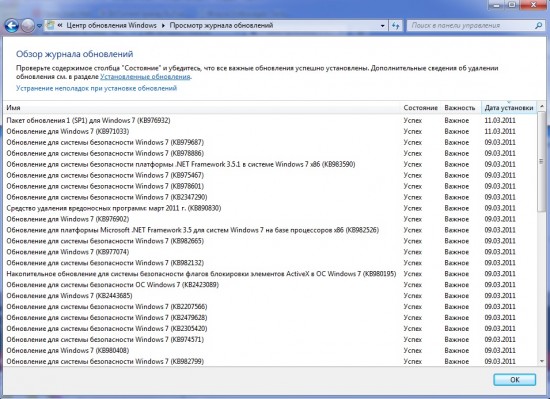The width and height of the screenshot is (550, 399).
Task: Expand breadcrumb arrow after 'Центр обновления Windows'
Action: [163, 26]
